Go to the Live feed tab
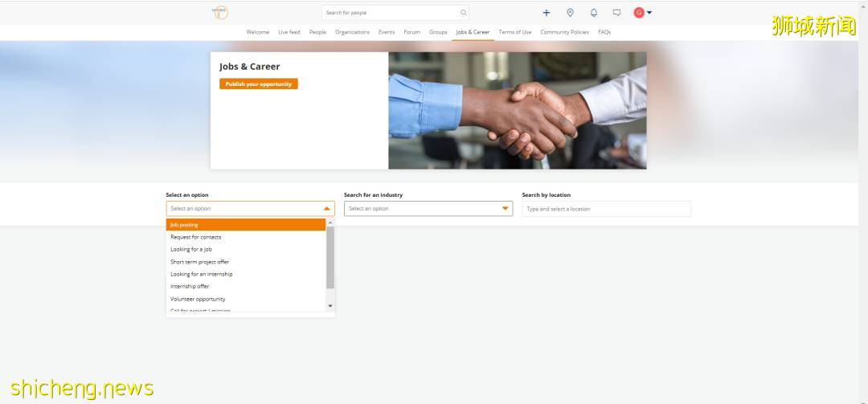 click(289, 32)
